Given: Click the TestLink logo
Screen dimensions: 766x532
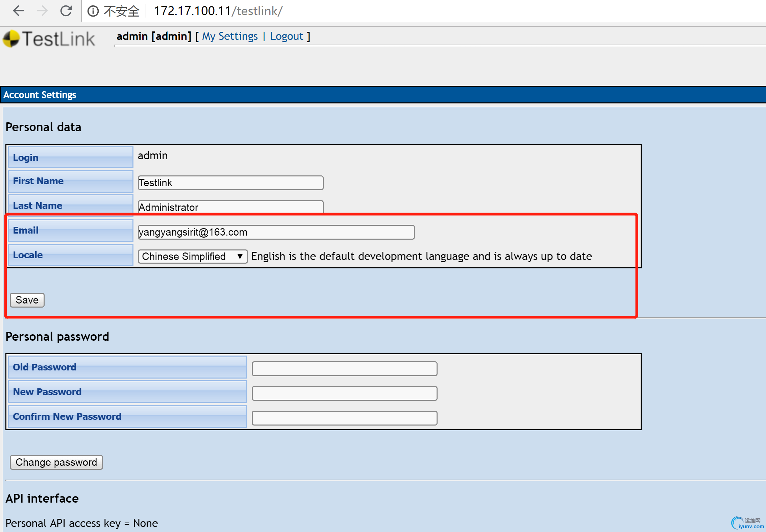Looking at the screenshot, I should [x=49, y=39].
